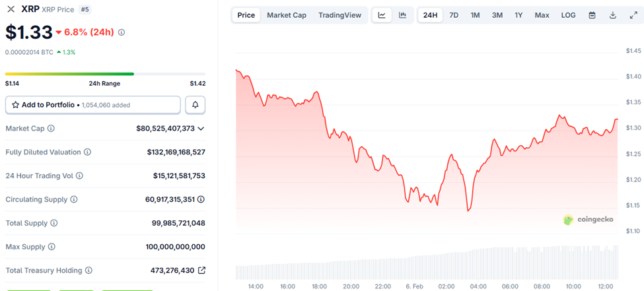Open the Total Treasury Holding external link icon
Viewport: 644px width, 291px height.
click(201, 271)
